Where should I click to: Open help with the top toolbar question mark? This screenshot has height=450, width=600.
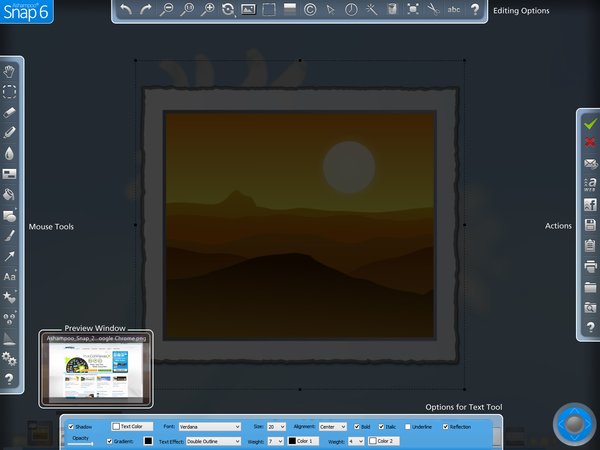coord(474,10)
